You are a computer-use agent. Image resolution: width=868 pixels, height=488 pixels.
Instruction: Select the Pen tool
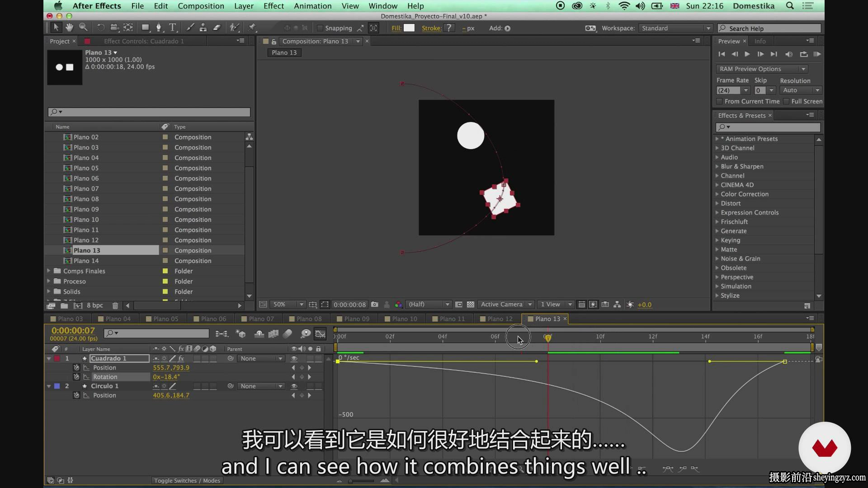pyautogui.click(x=159, y=28)
